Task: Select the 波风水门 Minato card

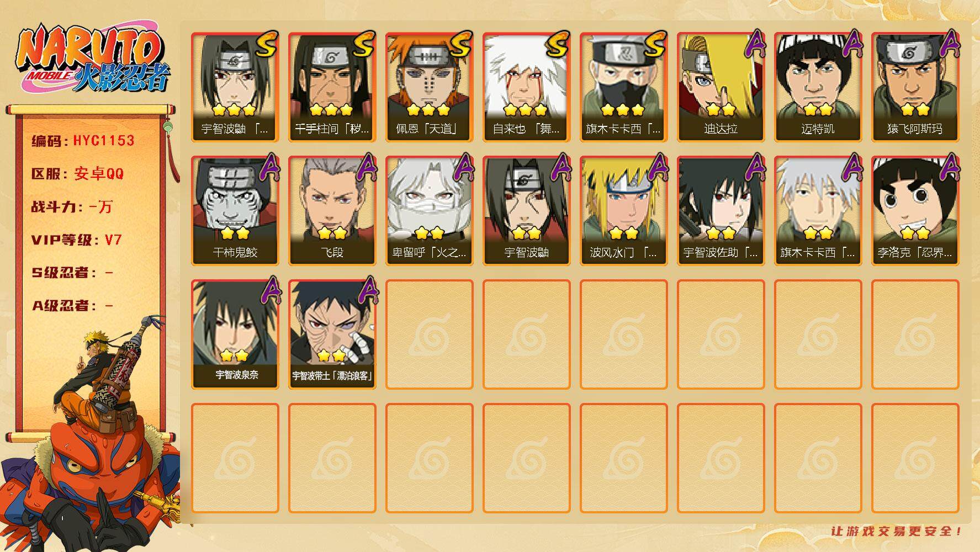Action: click(623, 210)
